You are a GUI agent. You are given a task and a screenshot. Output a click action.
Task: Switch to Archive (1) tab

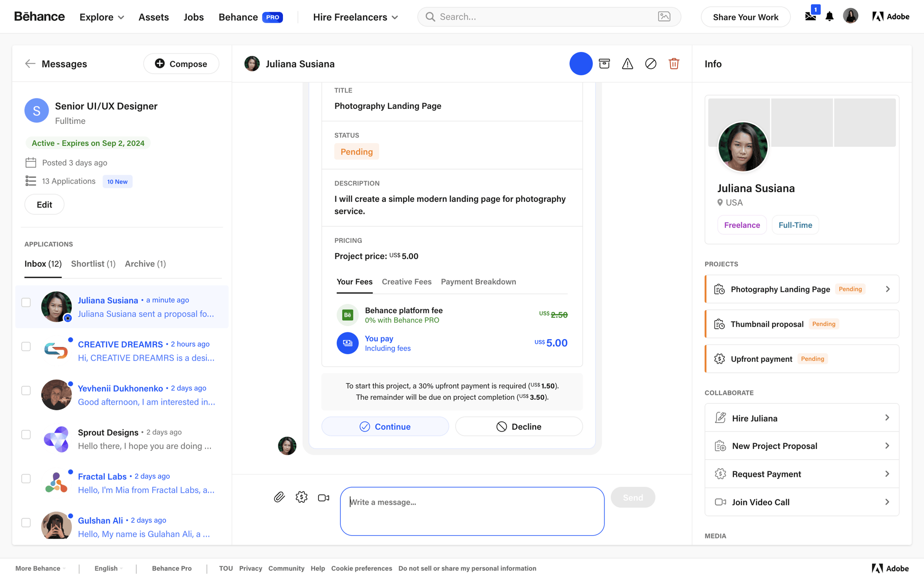[x=145, y=264]
